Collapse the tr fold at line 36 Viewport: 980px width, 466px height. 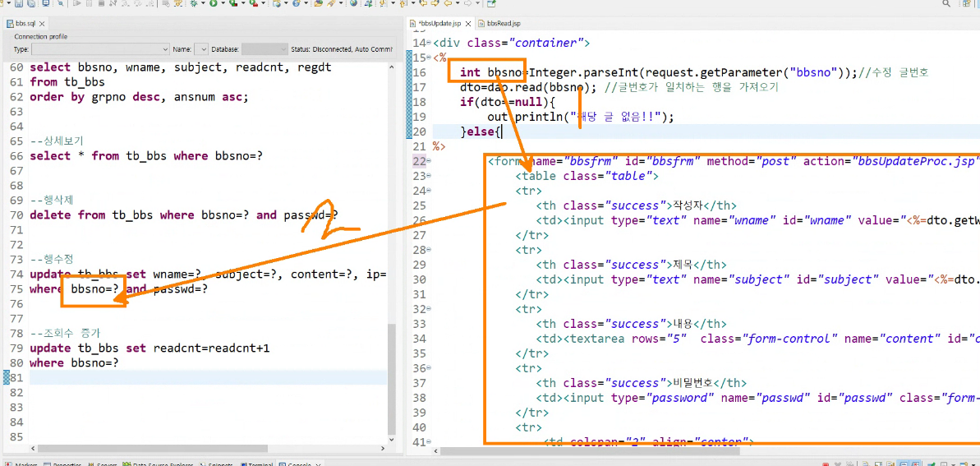(428, 368)
